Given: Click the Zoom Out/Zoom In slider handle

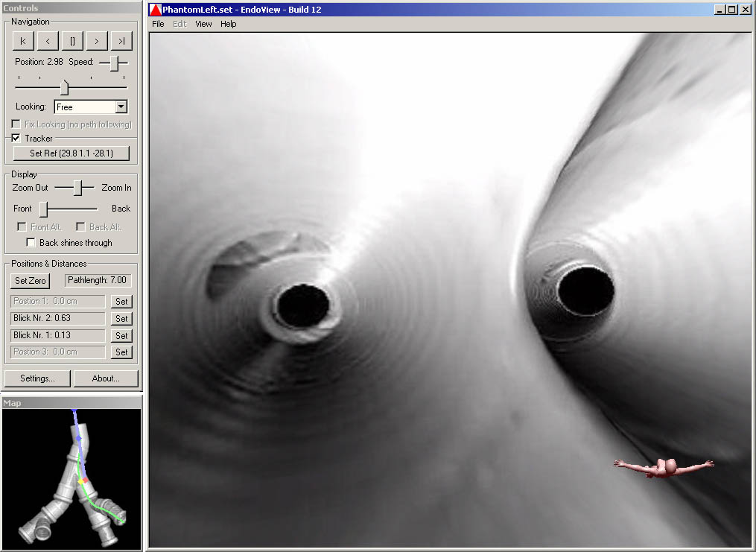Looking at the screenshot, I should pyautogui.click(x=77, y=188).
